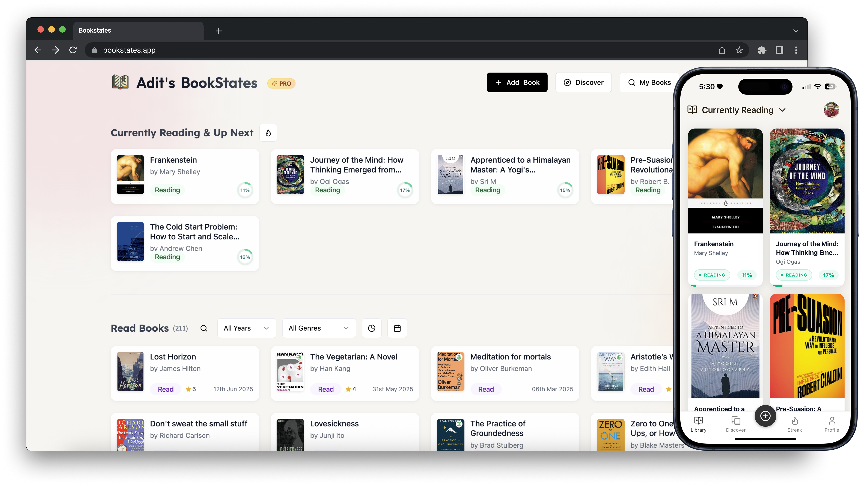The image size is (868, 486).
Task: Reload the bookstates.app page
Action: click(x=73, y=50)
